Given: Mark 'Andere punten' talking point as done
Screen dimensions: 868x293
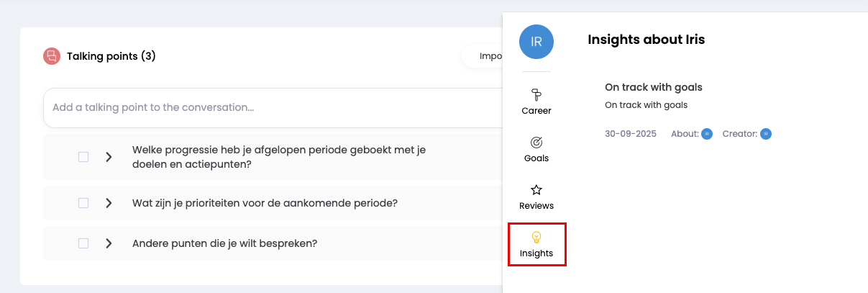Looking at the screenshot, I should pos(83,243).
